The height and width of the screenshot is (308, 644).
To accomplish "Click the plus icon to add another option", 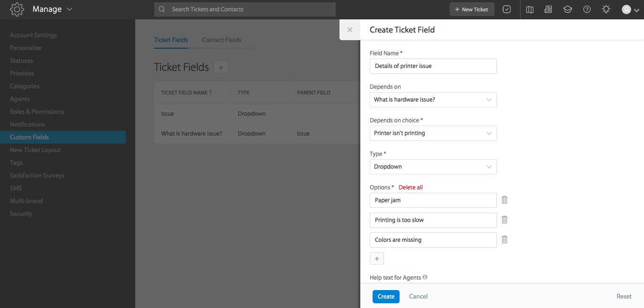I will coord(377,258).
